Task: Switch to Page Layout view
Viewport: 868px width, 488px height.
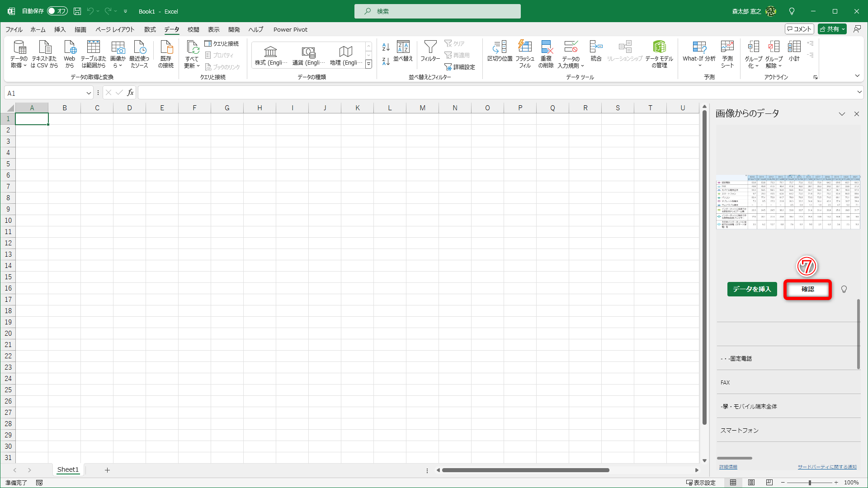Action: click(x=751, y=483)
